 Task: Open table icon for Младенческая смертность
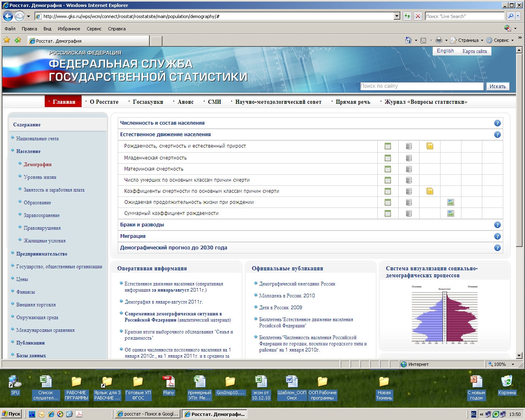click(388, 158)
